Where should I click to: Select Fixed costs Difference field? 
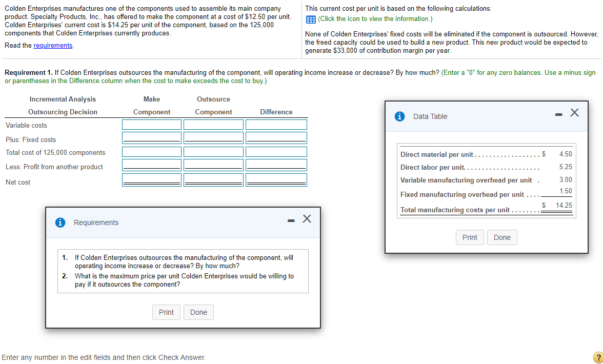tap(276, 138)
